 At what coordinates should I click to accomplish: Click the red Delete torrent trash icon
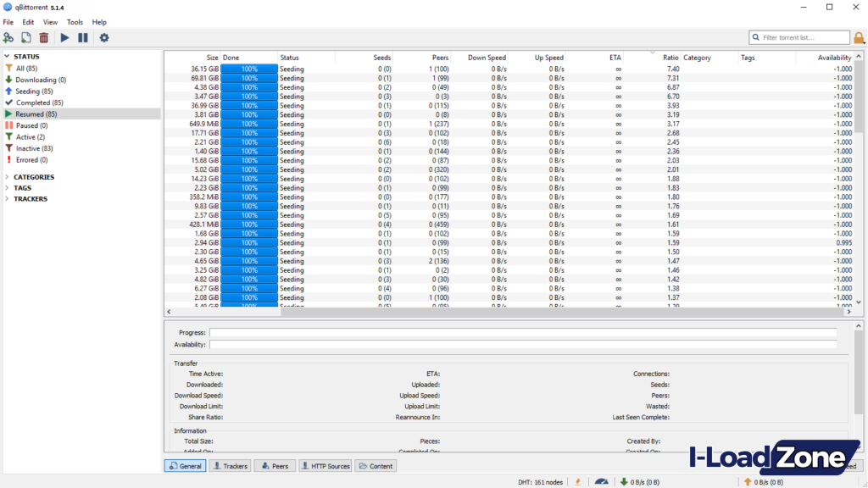coord(44,37)
